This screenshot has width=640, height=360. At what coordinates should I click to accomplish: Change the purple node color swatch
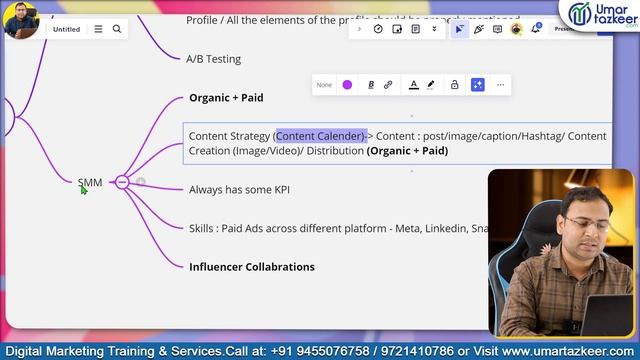(347, 85)
